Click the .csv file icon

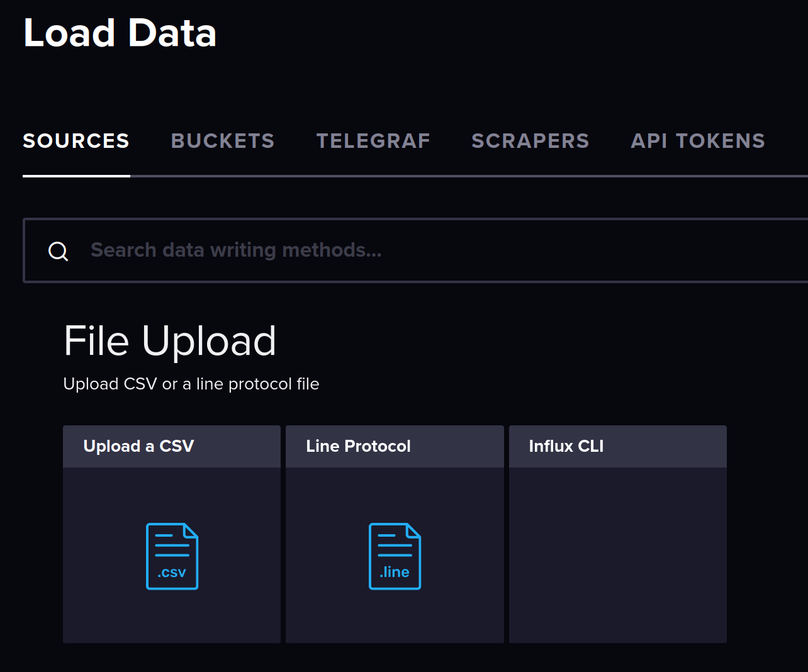pyautogui.click(x=172, y=556)
